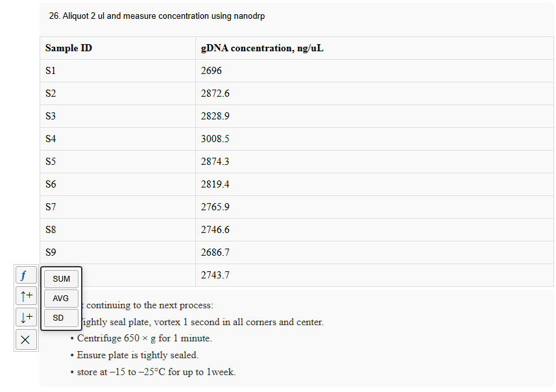Click the Sample ID column header
The width and height of the screenshot is (556, 392).
(x=69, y=48)
